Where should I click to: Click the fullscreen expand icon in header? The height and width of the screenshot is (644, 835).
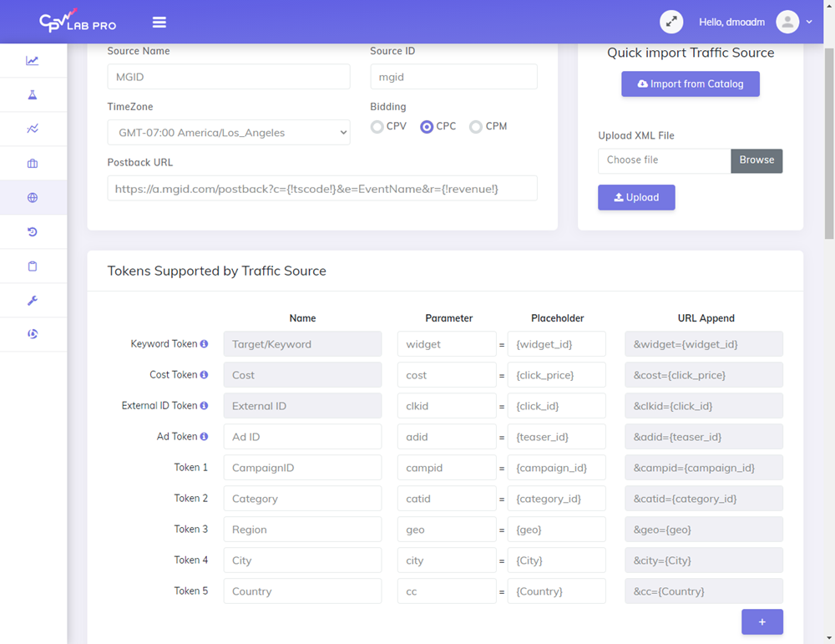[671, 22]
